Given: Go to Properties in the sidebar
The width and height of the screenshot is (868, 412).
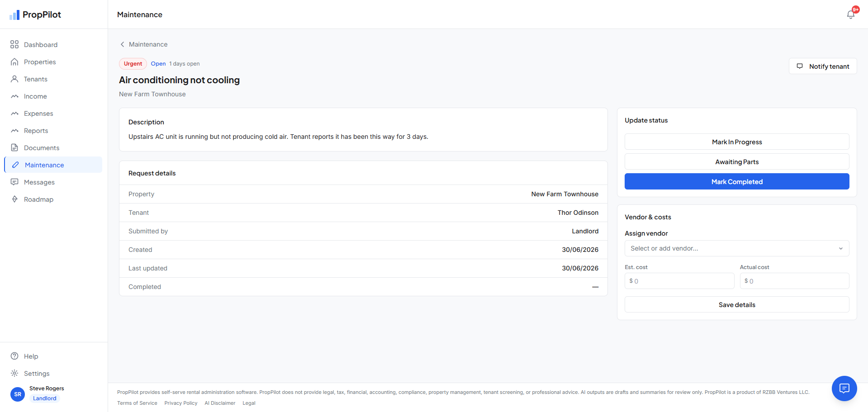Looking at the screenshot, I should [x=53, y=62].
